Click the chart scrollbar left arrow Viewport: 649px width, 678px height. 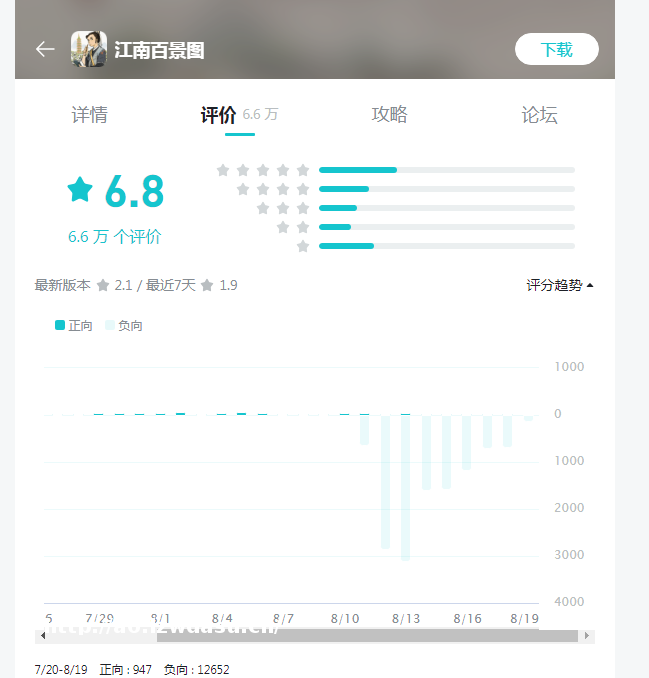coord(42,636)
